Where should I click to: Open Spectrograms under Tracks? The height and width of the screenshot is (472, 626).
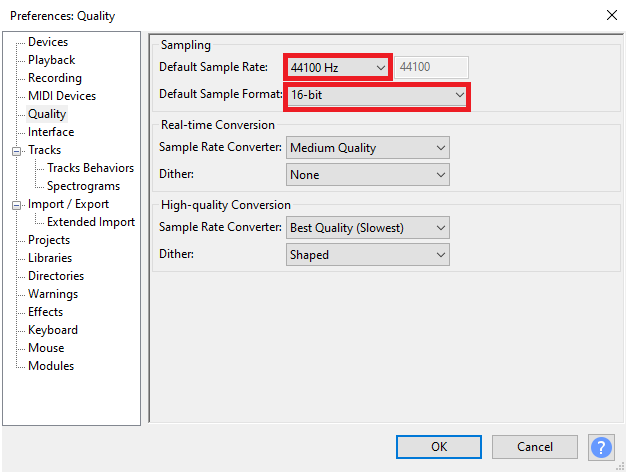(83, 186)
